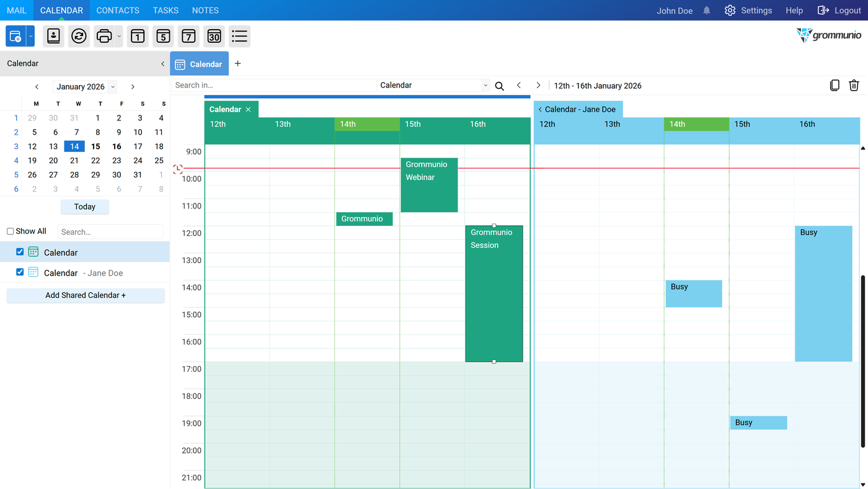Open the NOTES tab

point(205,11)
